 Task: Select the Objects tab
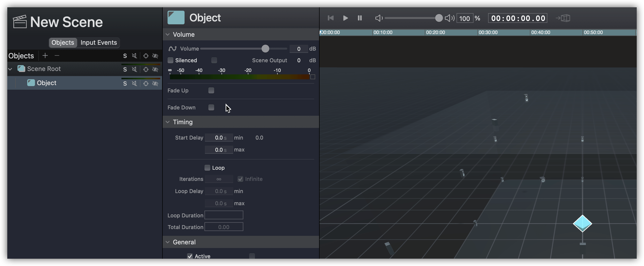pyautogui.click(x=63, y=43)
